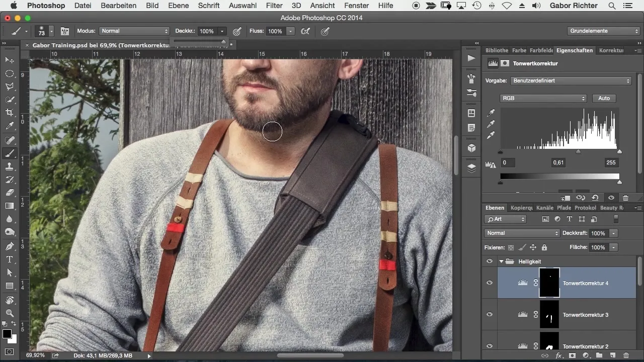Click the foreground color swatch
644x362 pixels.
[x=7, y=334]
